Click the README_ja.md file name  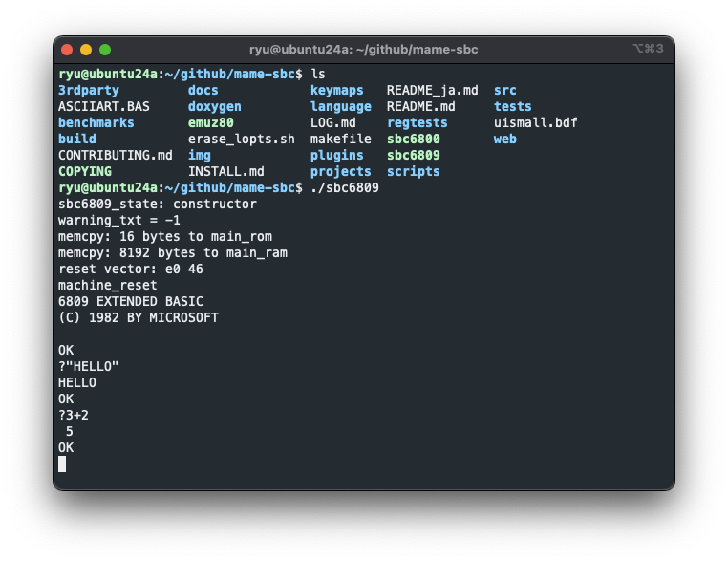pyautogui.click(x=432, y=90)
